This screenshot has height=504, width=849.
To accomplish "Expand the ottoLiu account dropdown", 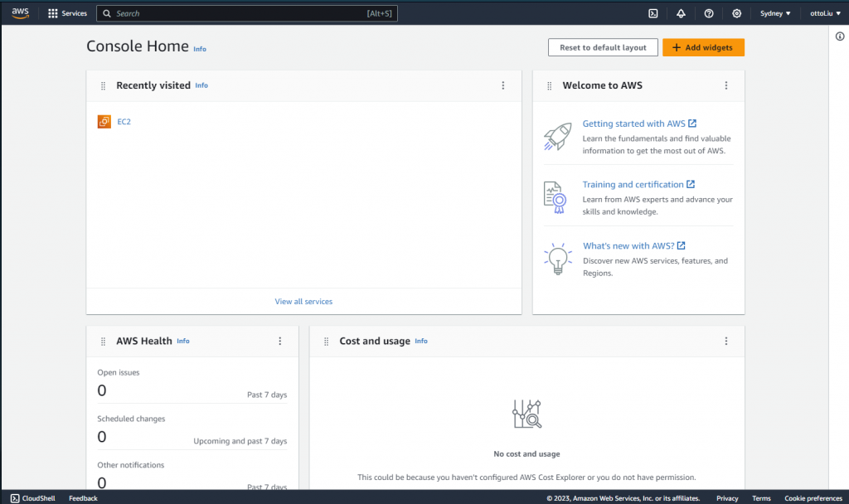I will click(825, 13).
